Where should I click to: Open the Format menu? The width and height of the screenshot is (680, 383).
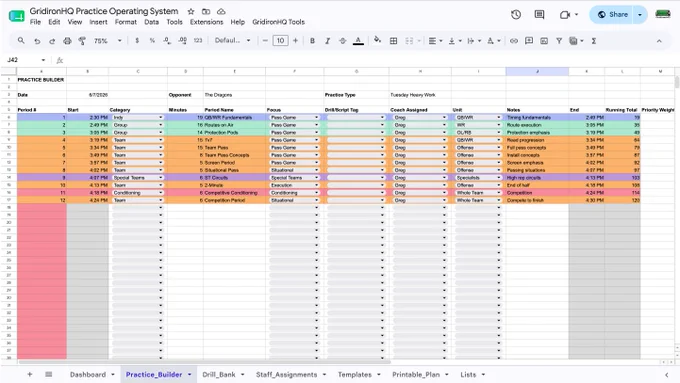coord(126,22)
